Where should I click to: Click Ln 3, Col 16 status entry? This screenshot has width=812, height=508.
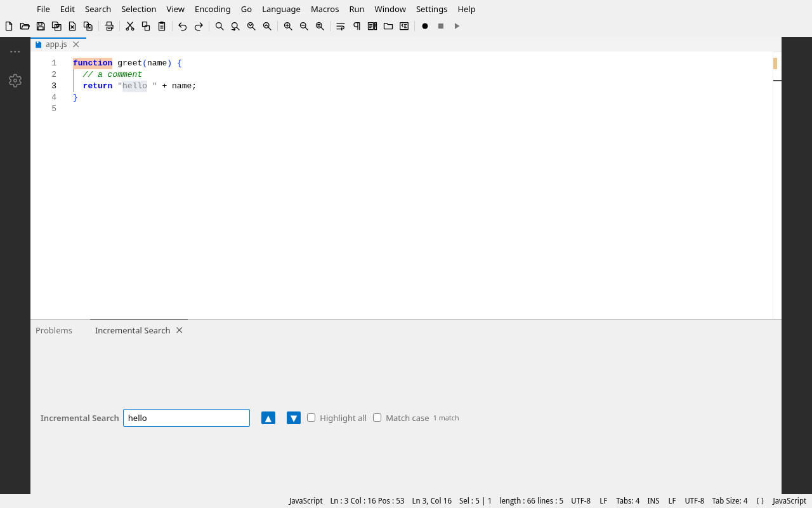pos(432,500)
